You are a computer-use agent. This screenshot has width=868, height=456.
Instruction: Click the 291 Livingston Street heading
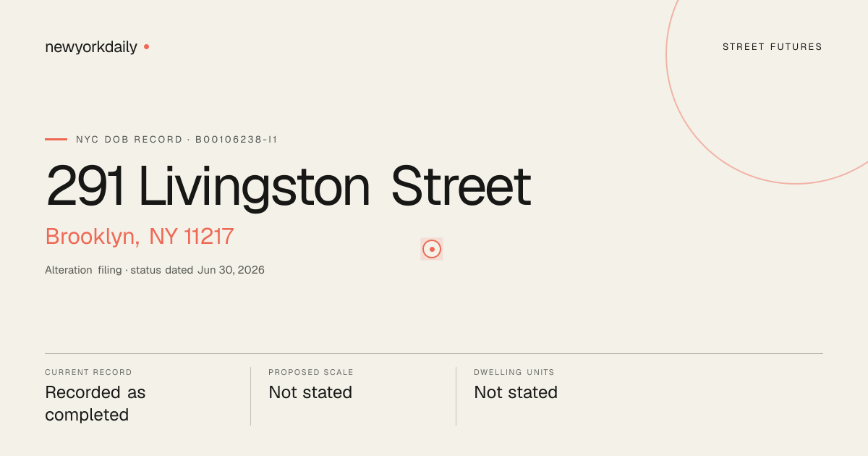click(x=288, y=187)
